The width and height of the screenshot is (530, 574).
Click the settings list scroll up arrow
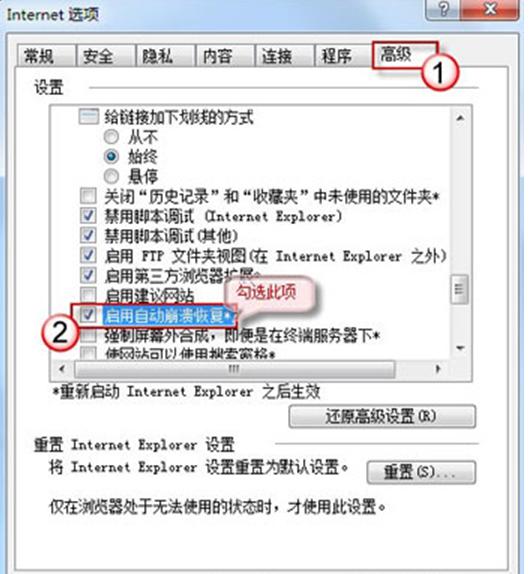460,118
